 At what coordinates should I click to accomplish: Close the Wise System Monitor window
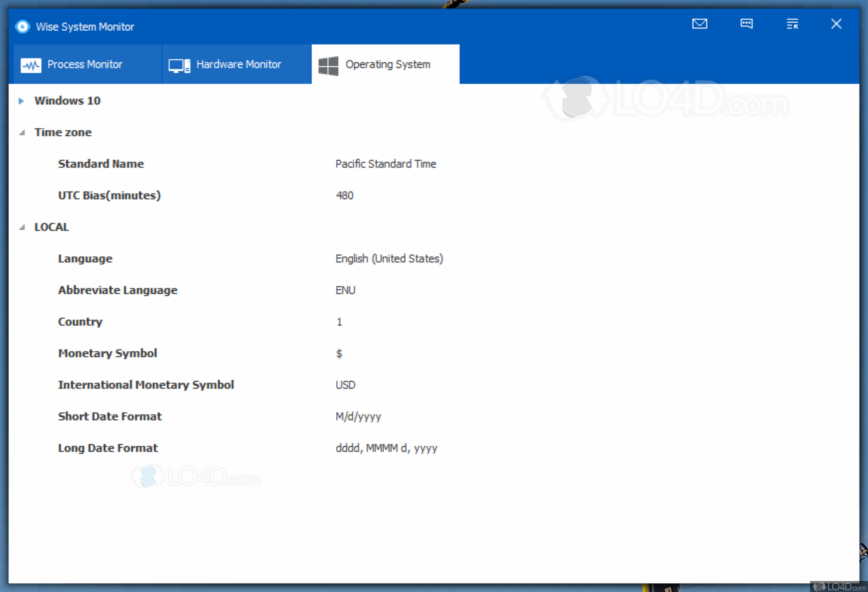click(836, 24)
